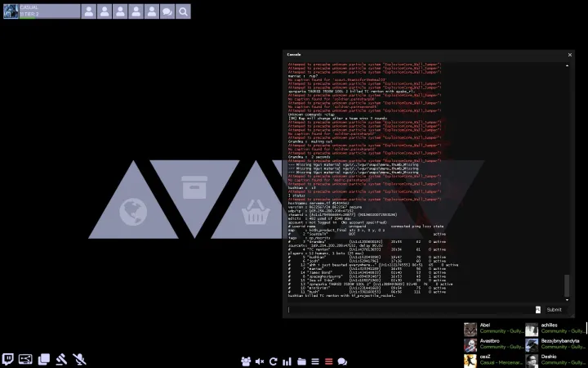The width and height of the screenshot is (588, 368).
Task: Toggle the speaker mute icon
Action: (260, 361)
